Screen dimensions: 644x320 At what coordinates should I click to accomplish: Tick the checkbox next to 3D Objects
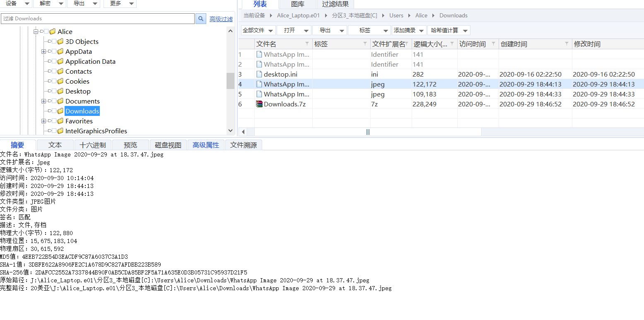pyautogui.click(x=54, y=41)
